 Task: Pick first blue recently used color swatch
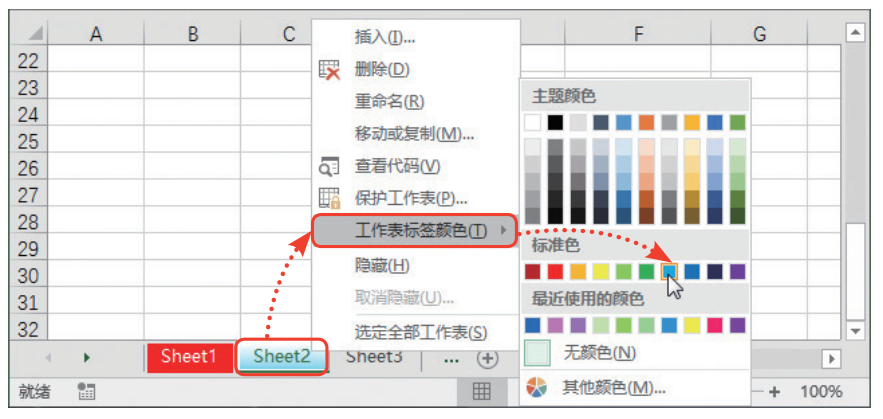click(532, 325)
